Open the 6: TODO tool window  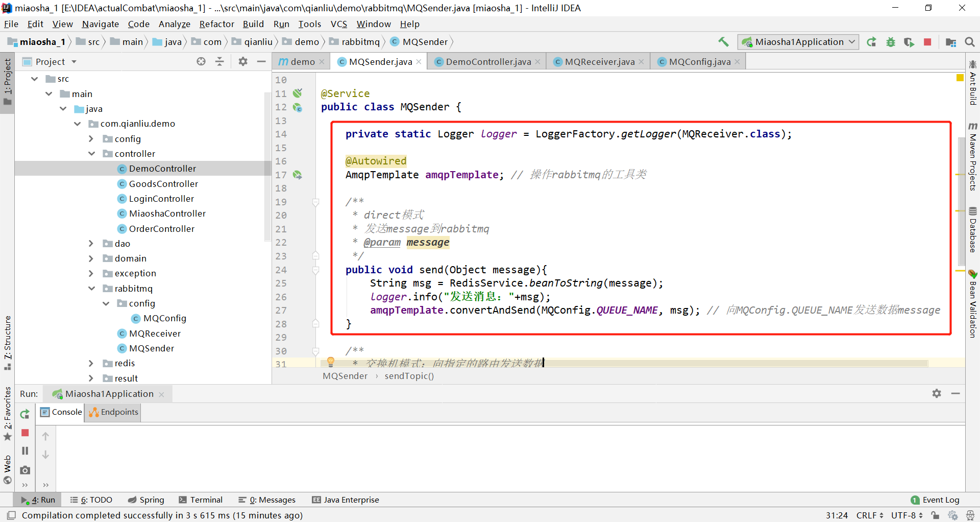point(91,500)
